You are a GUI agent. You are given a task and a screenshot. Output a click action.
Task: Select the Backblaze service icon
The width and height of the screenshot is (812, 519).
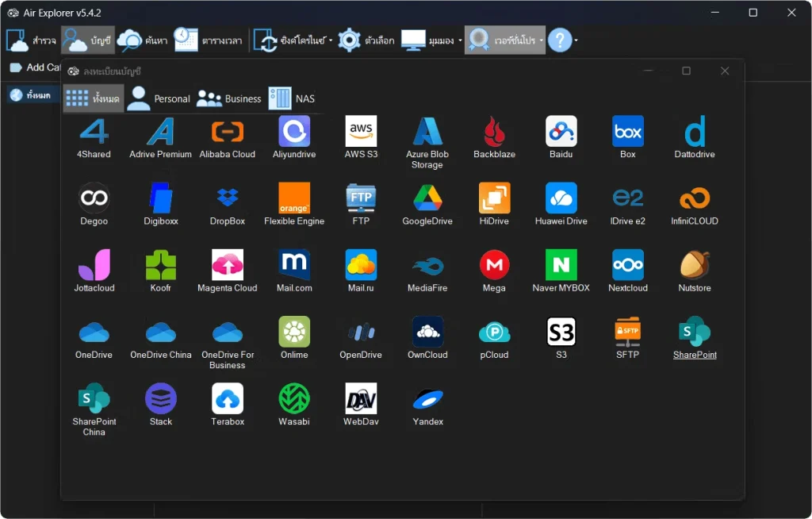[x=494, y=132]
